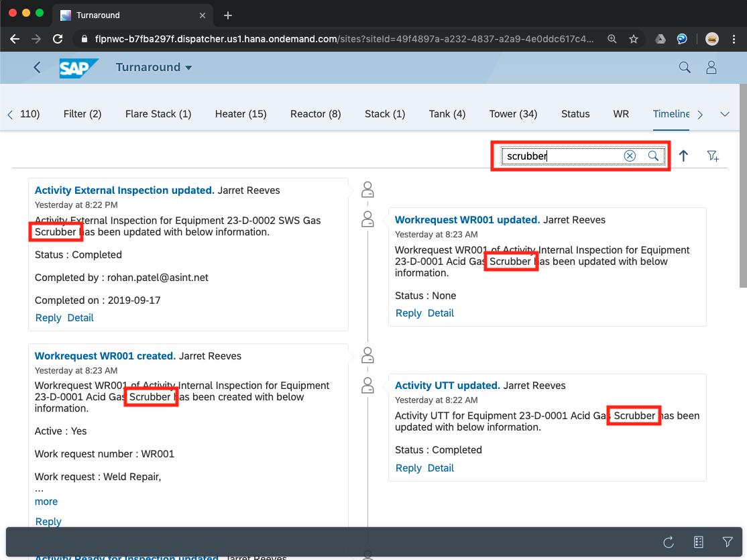
Task: Switch to the WR tab
Action: pyautogui.click(x=621, y=114)
